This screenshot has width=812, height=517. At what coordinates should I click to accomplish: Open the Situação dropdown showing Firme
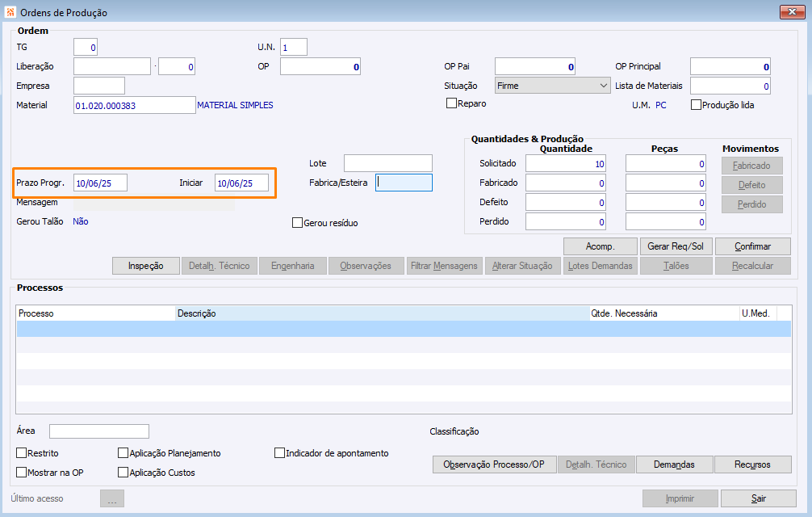coord(552,86)
